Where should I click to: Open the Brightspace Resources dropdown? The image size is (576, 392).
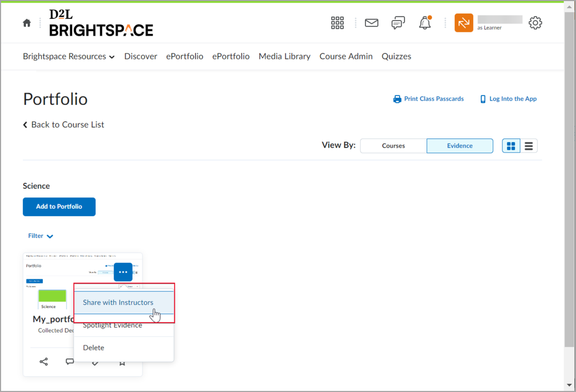coord(69,56)
